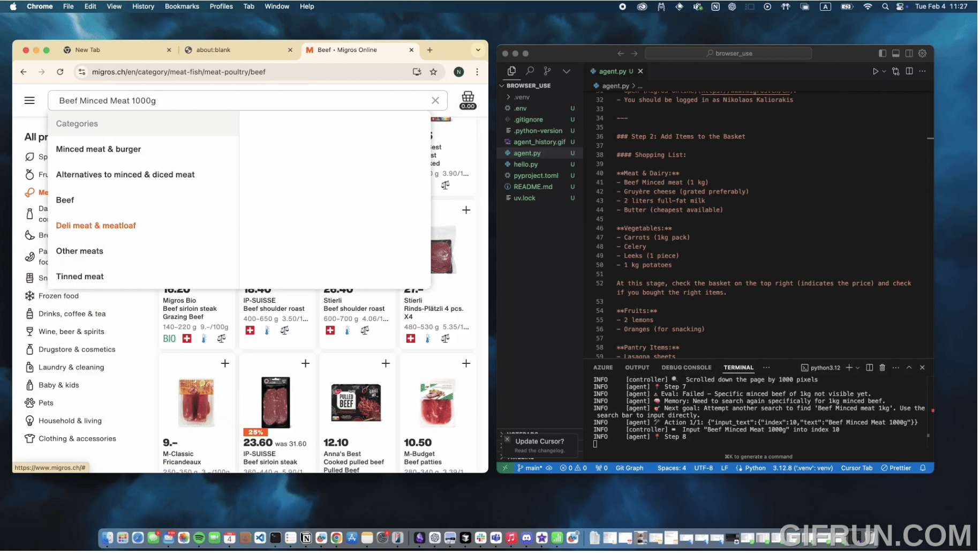Go back in Chrome

coord(24,72)
